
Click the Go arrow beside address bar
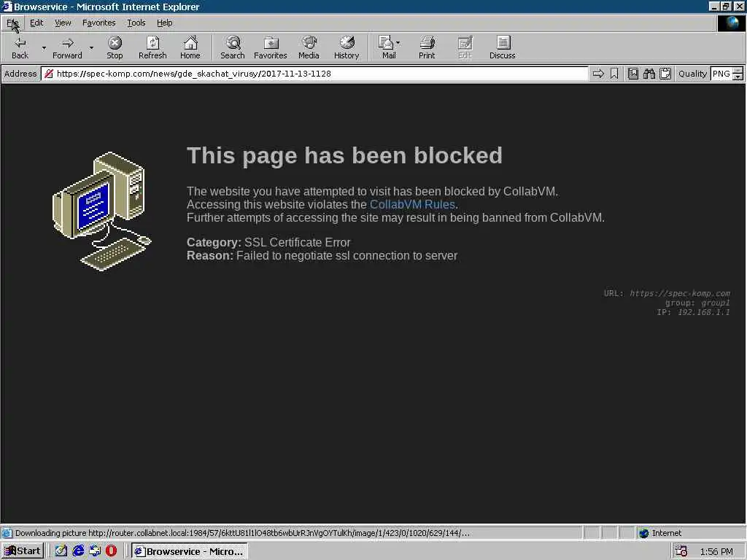click(598, 74)
